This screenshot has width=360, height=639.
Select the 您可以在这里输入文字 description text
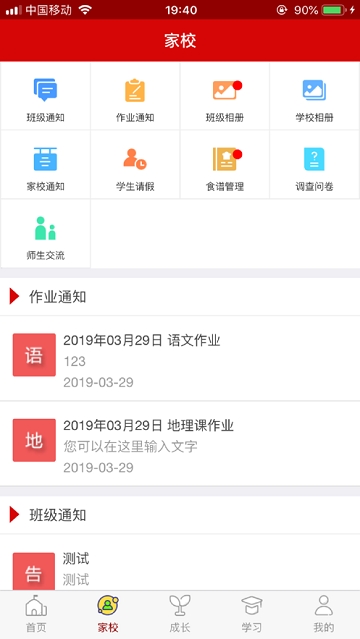pyautogui.click(x=130, y=446)
